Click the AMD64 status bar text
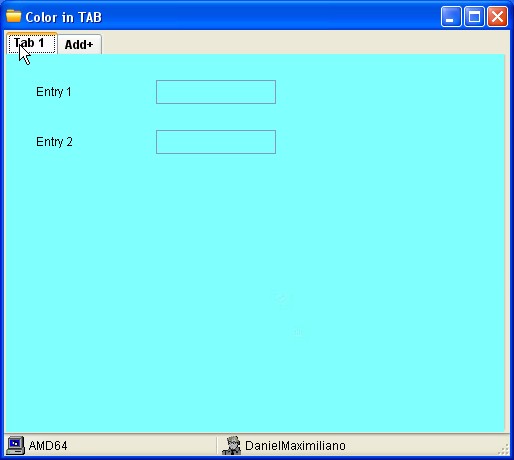 (48, 446)
